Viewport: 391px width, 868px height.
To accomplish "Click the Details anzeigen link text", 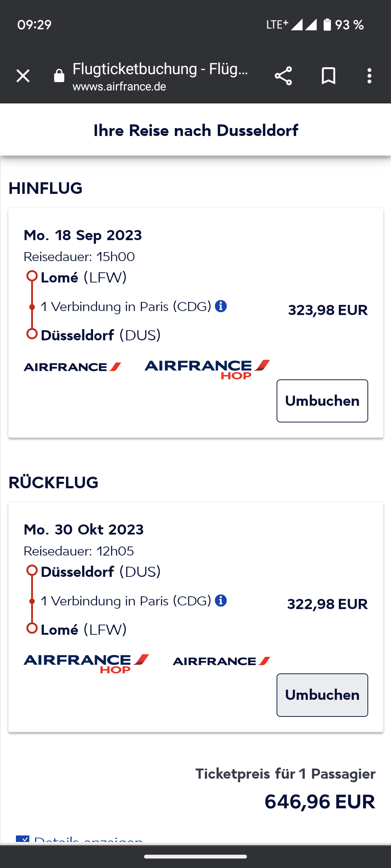I will click(89, 841).
